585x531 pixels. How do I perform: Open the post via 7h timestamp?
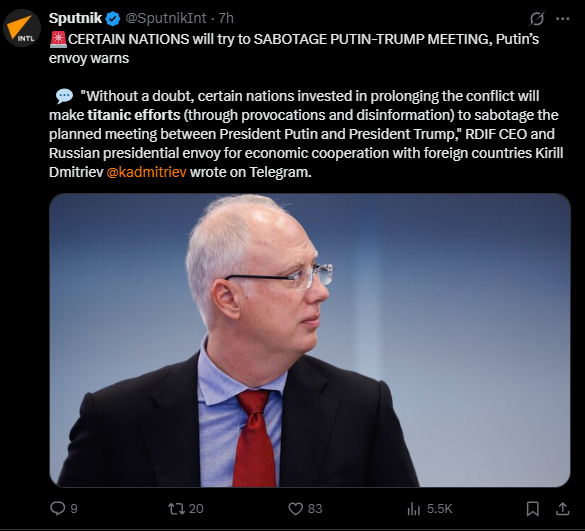(x=226, y=18)
